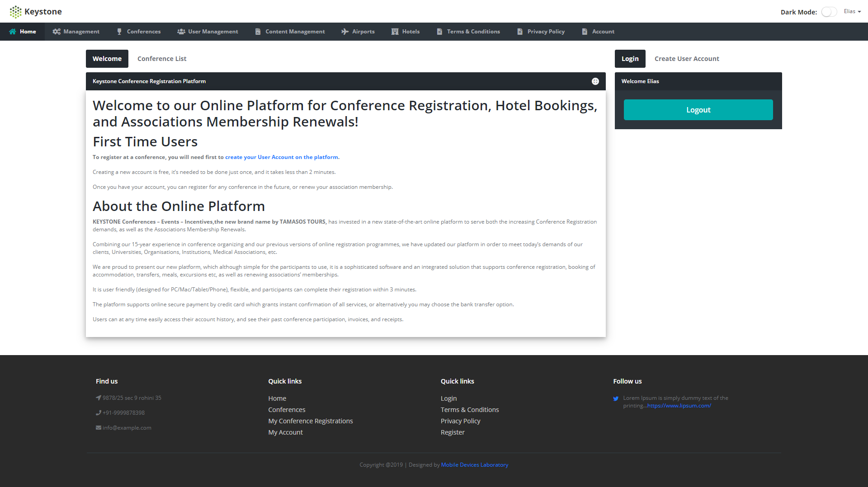This screenshot has width=868, height=487.
Task: Click the Airports plane icon
Action: pyautogui.click(x=344, y=32)
